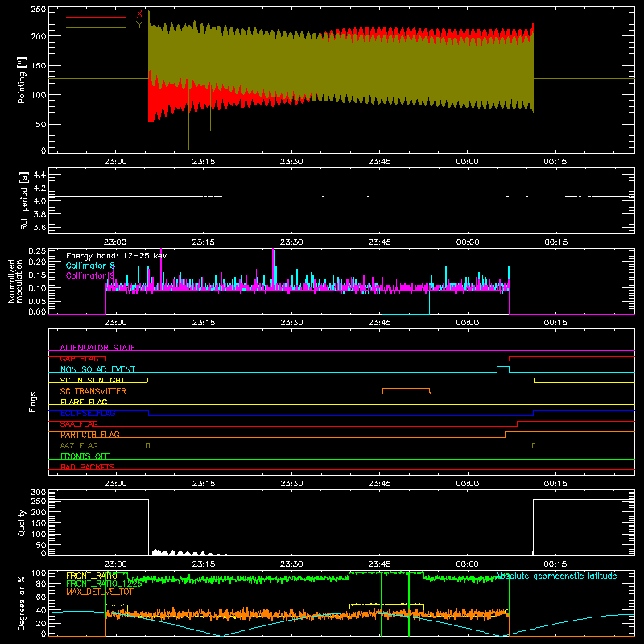Click the Roll period axis title

click(x=24, y=200)
